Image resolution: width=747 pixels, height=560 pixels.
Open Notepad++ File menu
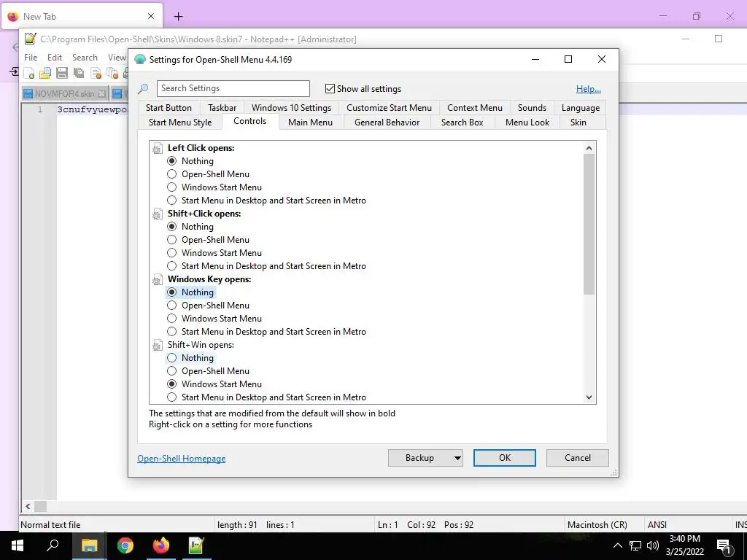click(x=31, y=58)
